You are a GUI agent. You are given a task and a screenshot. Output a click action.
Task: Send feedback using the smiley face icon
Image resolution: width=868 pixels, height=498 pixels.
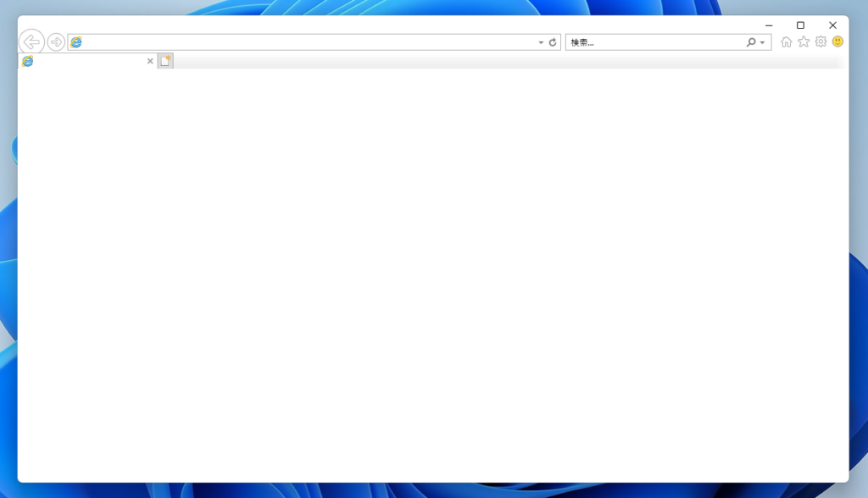point(837,42)
